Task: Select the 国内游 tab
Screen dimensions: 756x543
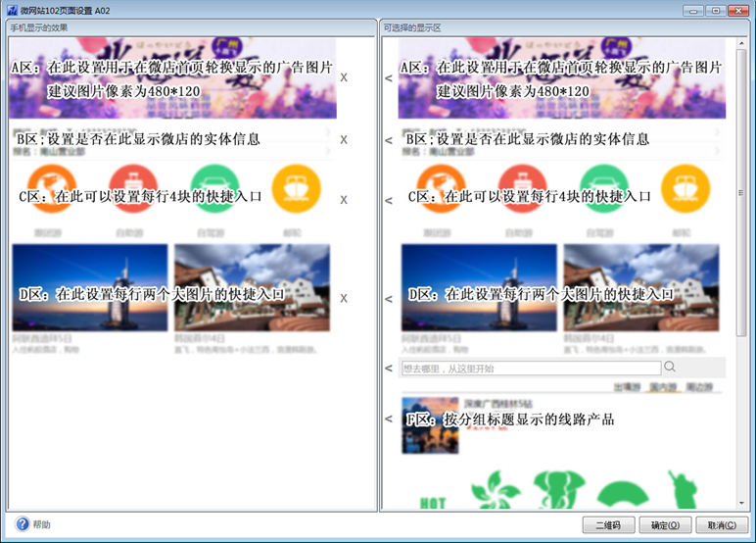Action: point(663,387)
